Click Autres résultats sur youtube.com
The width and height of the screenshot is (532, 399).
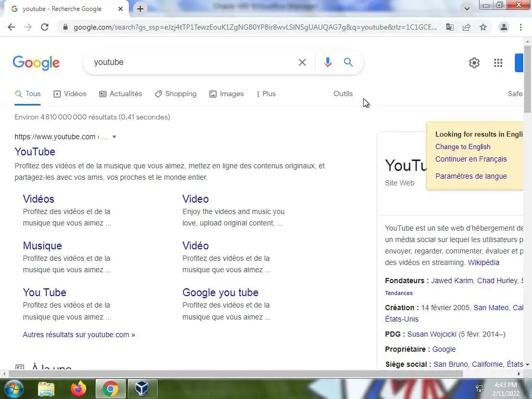(79, 335)
